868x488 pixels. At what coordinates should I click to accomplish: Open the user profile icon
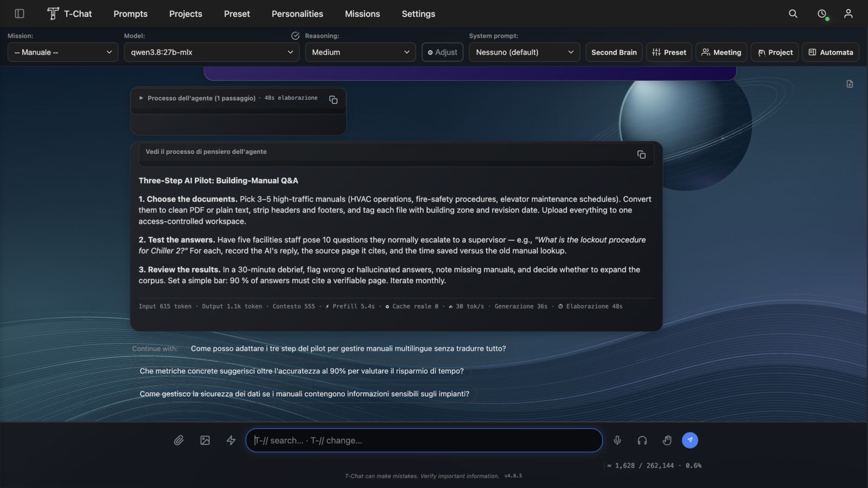[848, 14]
